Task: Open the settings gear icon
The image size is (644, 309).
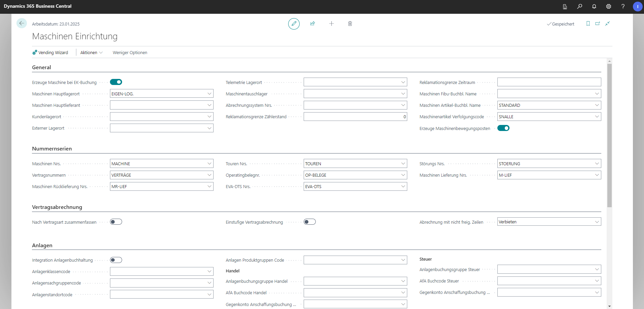Action: click(608, 6)
